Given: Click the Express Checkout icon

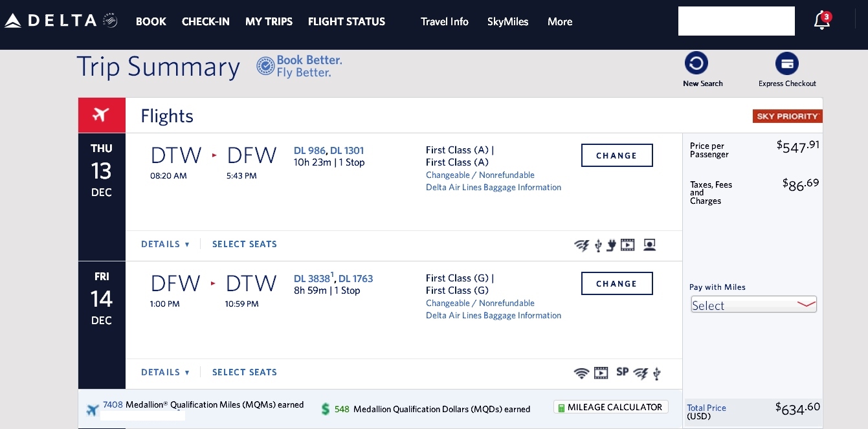Looking at the screenshot, I should (787, 63).
